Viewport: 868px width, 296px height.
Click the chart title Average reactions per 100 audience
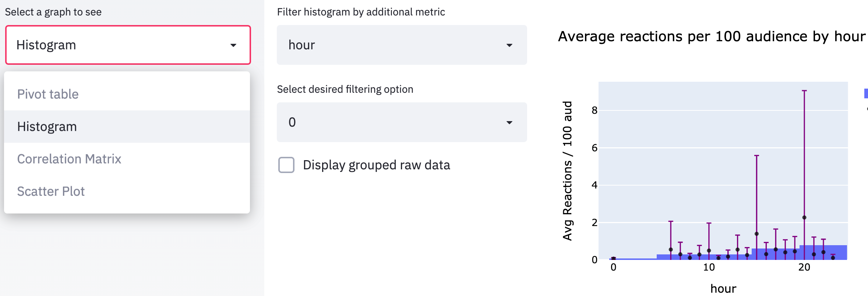(x=712, y=36)
